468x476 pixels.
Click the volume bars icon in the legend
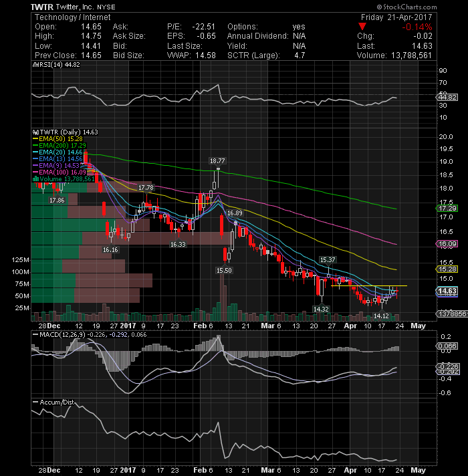pos(36,178)
